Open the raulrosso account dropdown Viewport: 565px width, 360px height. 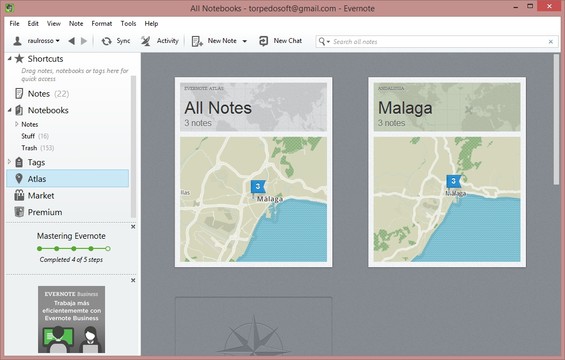(37, 41)
